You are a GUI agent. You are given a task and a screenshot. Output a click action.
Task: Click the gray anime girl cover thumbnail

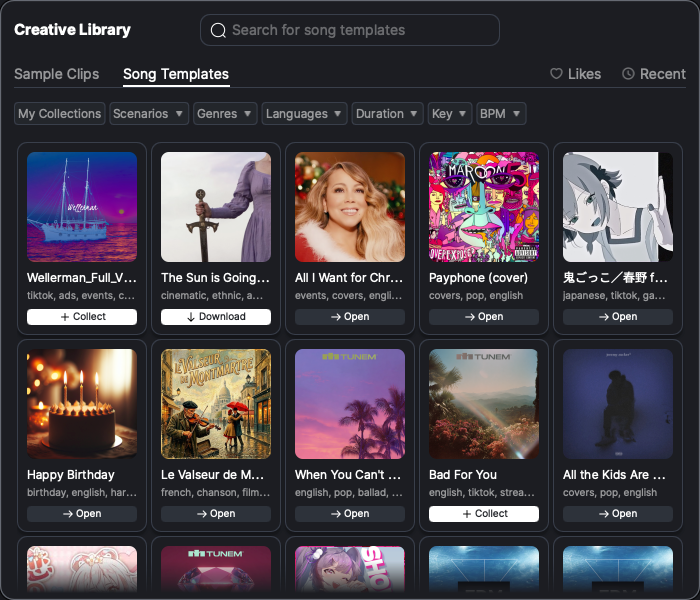[618, 207]
